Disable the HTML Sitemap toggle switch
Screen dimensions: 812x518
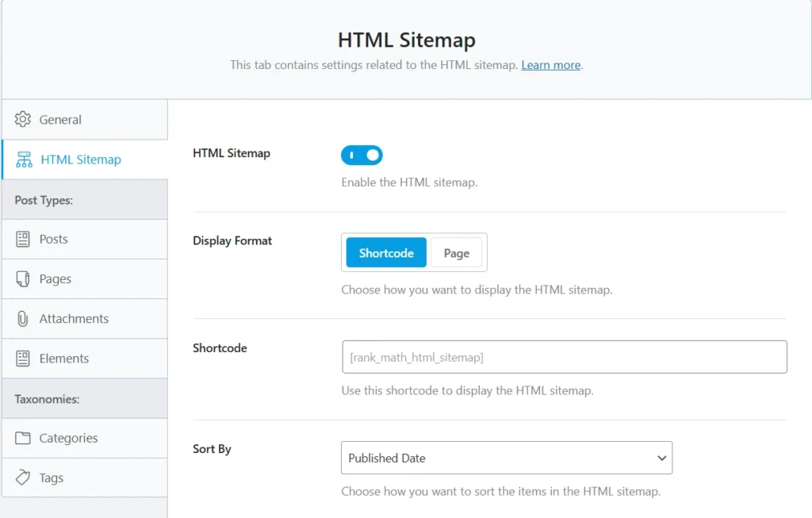(362, 155)
